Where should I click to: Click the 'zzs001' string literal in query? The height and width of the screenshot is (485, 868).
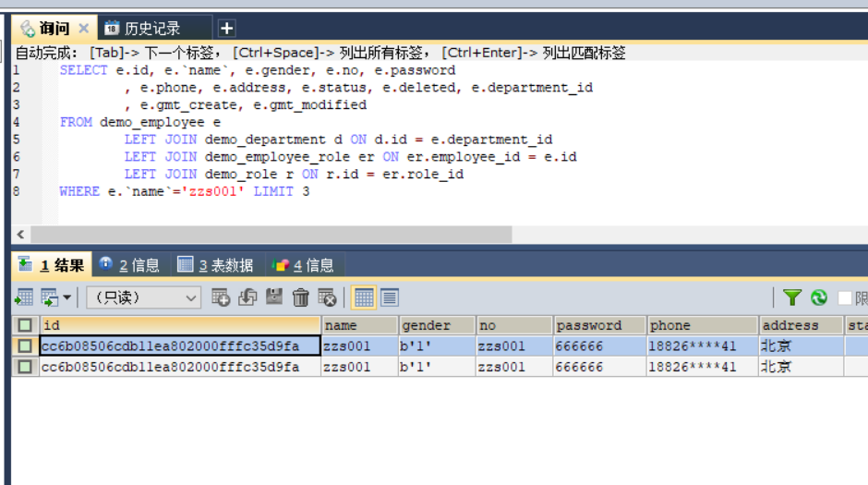212,191
